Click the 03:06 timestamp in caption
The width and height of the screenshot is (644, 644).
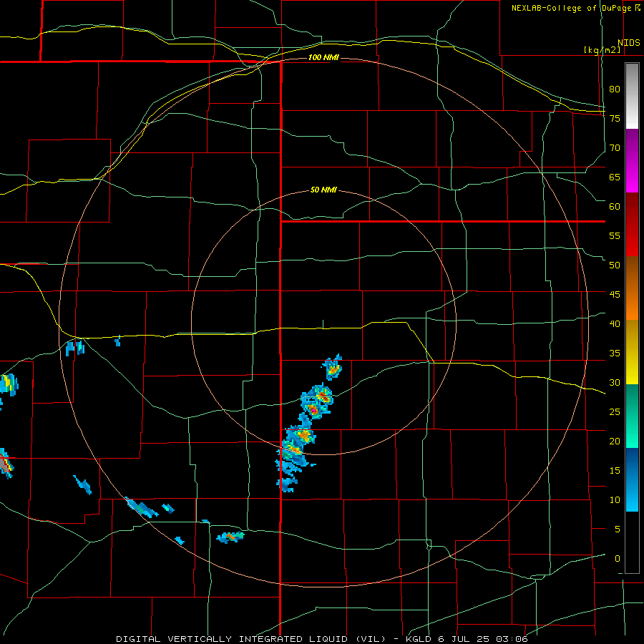click(512, 639)
